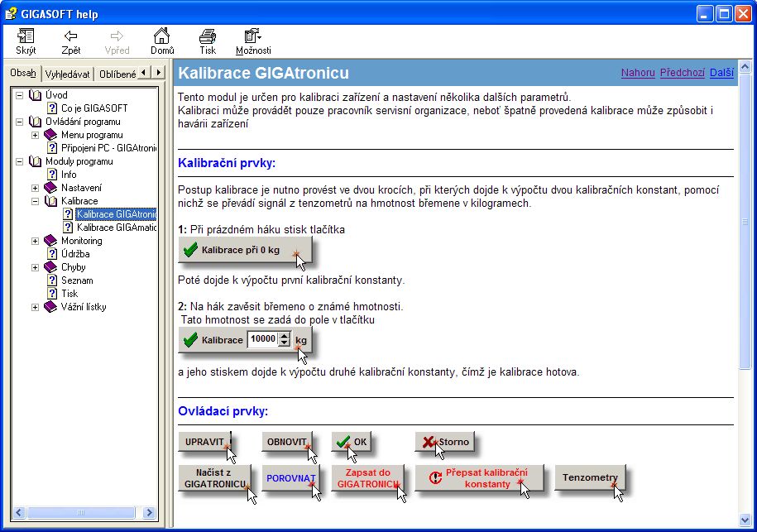Open the Možnosti options icon
The width and height of the screenshot is (757, 532).
point(253,36)
